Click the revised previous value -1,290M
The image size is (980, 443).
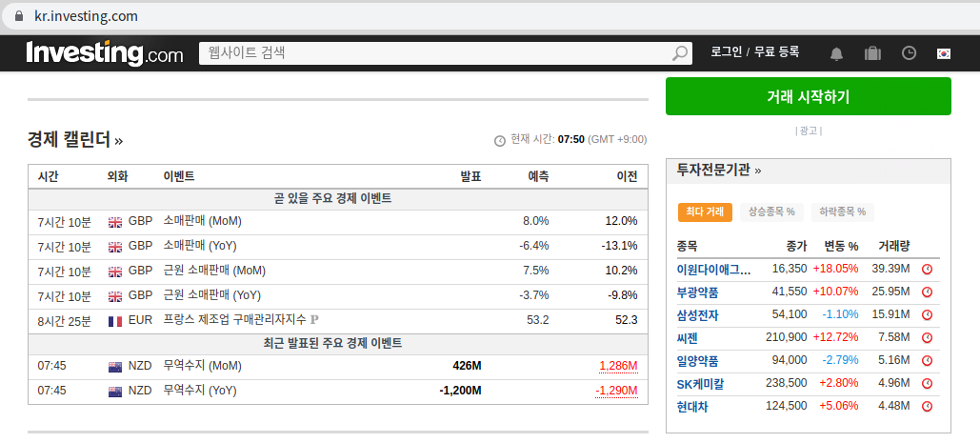pos(616,392)
